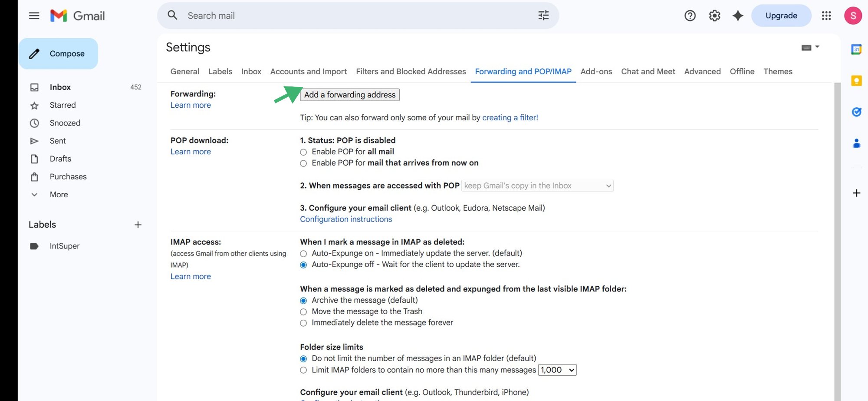The width and height of the screenshot is (868, 401).
Task: Collapse the main hamburger menu
Action: (33, 16)
